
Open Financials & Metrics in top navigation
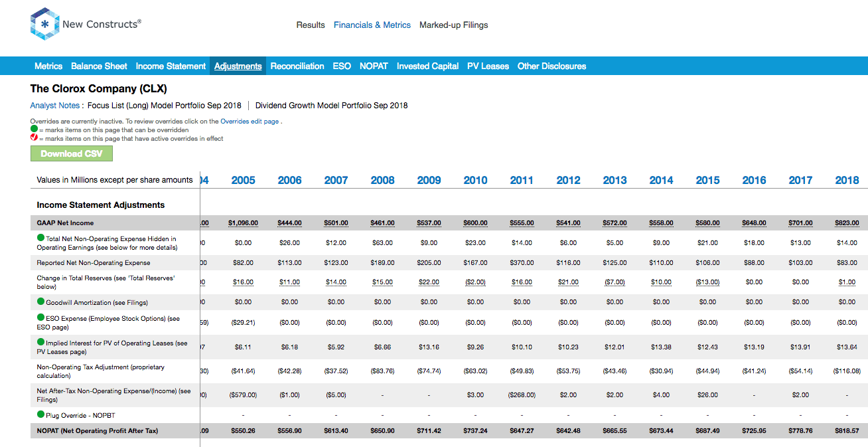click(372, 25)
